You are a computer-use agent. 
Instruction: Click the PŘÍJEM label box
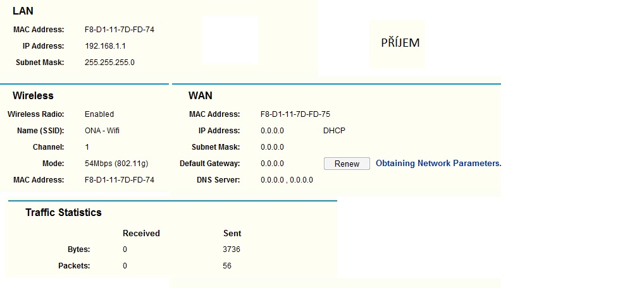point(400,43)
